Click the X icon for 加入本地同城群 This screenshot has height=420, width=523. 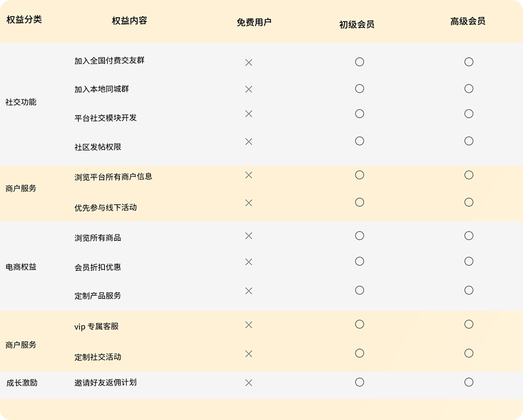click(x=248, y=89)
